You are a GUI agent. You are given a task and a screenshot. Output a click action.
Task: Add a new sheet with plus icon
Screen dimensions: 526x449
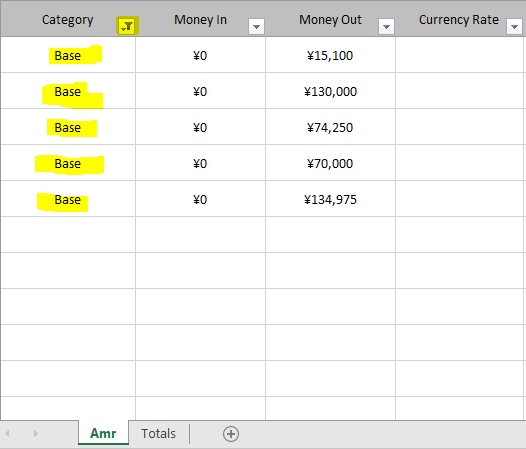(x=231, y=434)
